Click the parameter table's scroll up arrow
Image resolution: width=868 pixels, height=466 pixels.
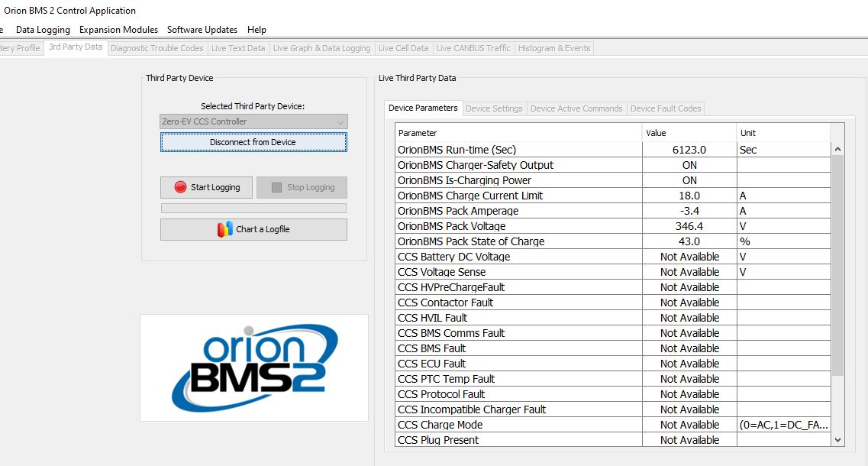(x=837, y=149)
